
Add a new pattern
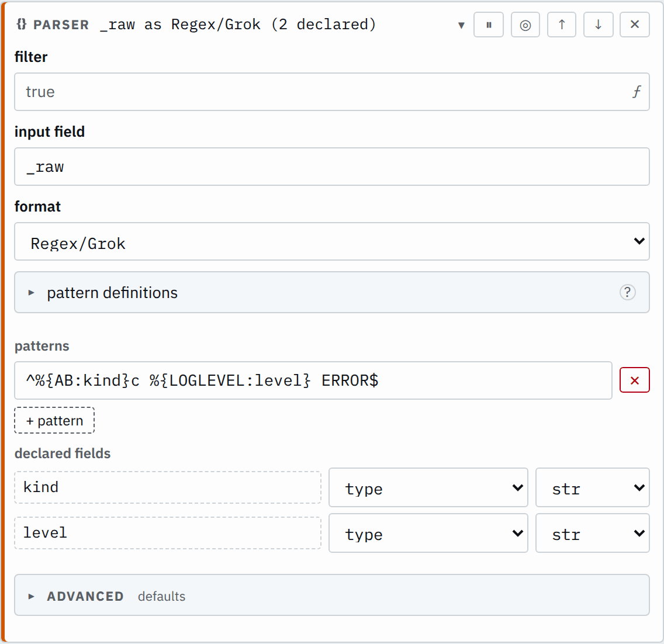54,420
